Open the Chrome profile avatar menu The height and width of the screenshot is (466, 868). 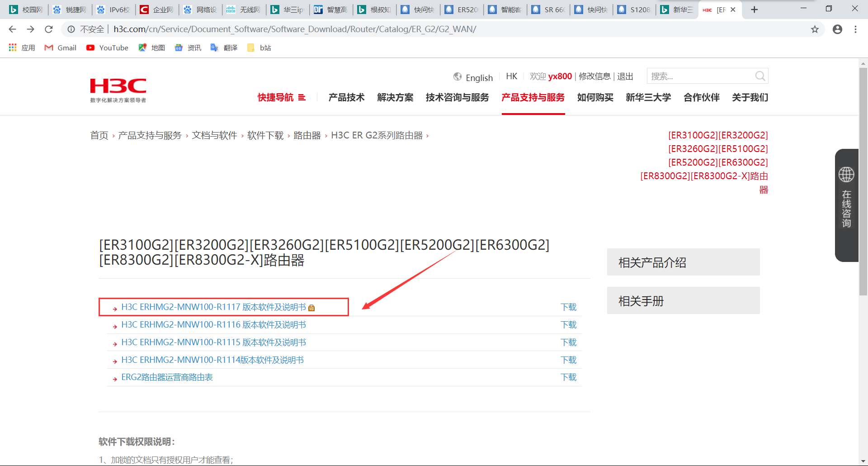click(837, 29)
